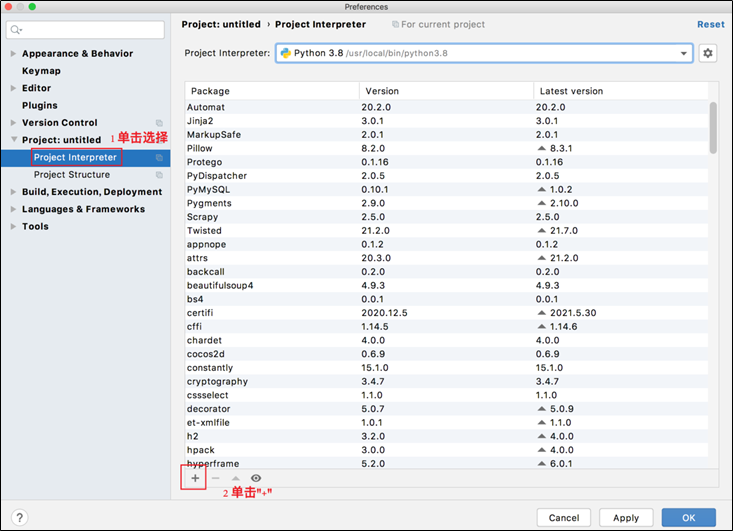Expand the Version Control section

(13, 123)
